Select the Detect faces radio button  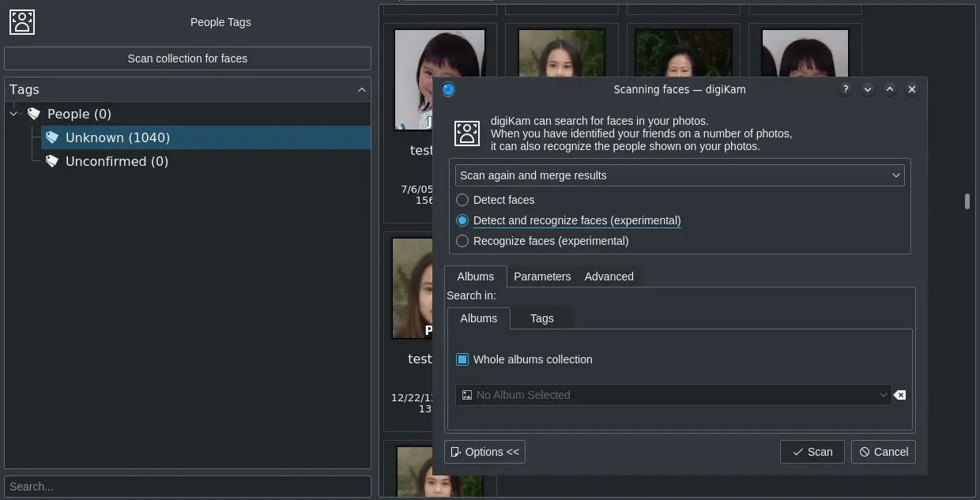coord(462,200)
